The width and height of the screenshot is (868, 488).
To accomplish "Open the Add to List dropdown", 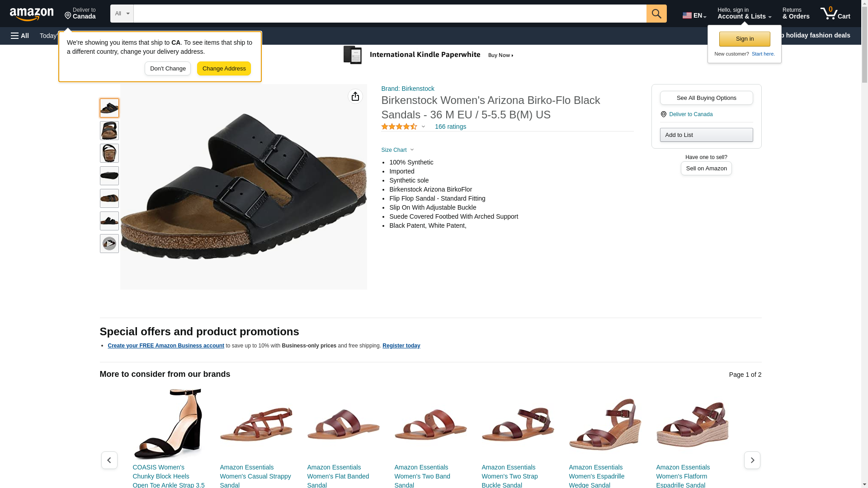I will pos(706,135).
